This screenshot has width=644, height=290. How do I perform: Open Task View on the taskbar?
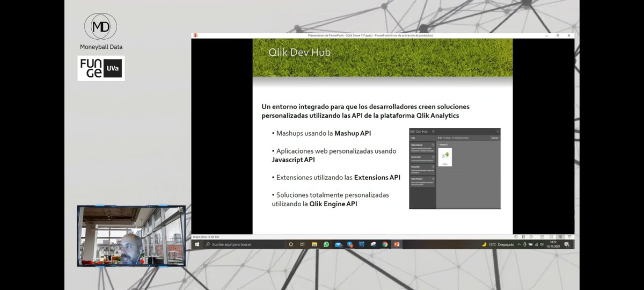click(302, 244)
